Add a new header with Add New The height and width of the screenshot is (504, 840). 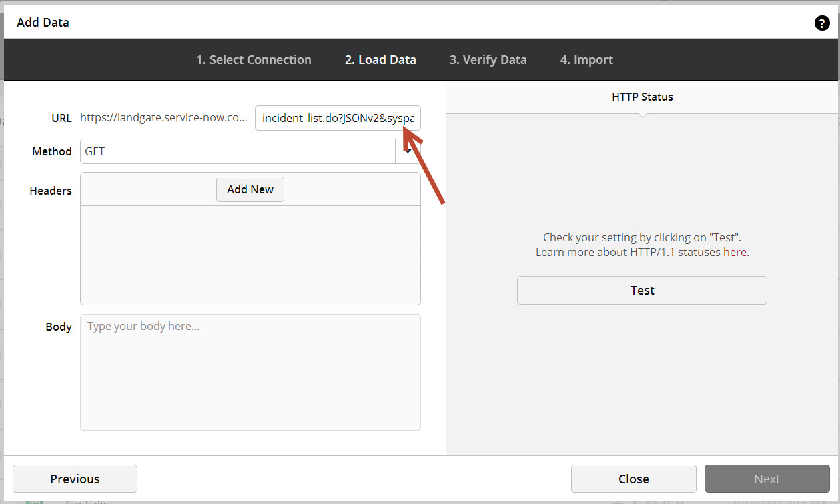point(250,189)
